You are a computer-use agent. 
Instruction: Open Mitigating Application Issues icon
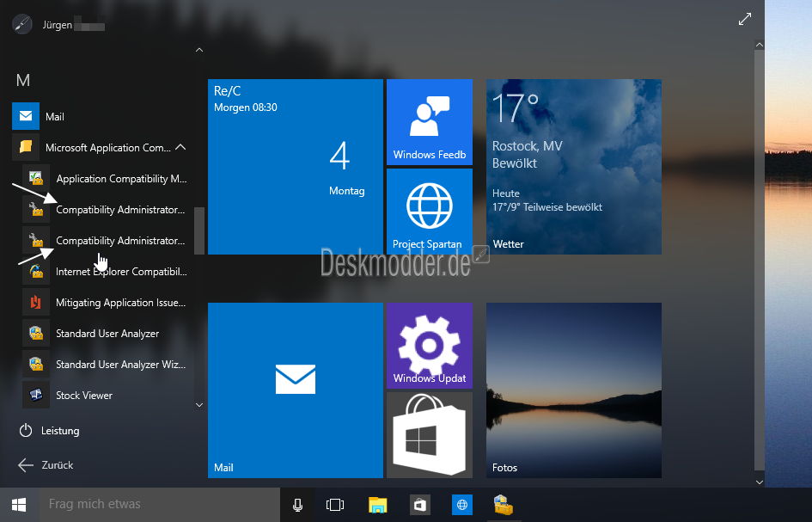(36, 303)
